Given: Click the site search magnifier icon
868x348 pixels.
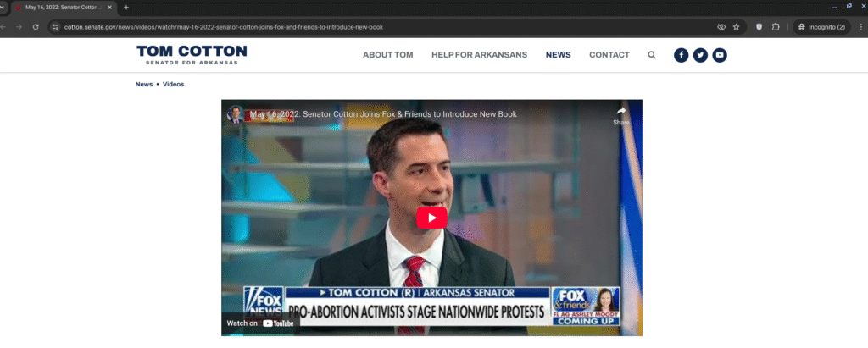Looking at the screenshot, I should click(x=652, y=55).
